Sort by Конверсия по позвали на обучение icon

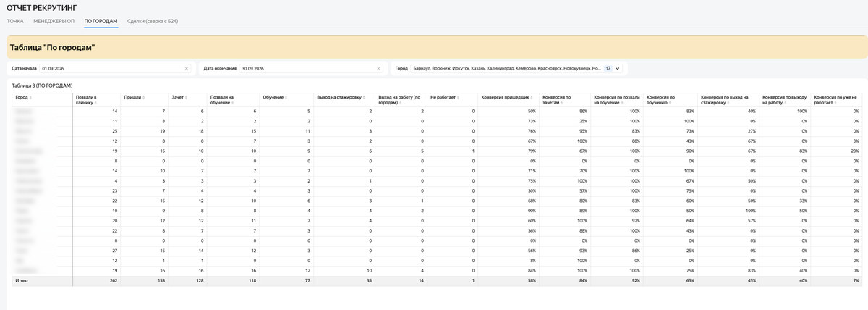point(623,102)
